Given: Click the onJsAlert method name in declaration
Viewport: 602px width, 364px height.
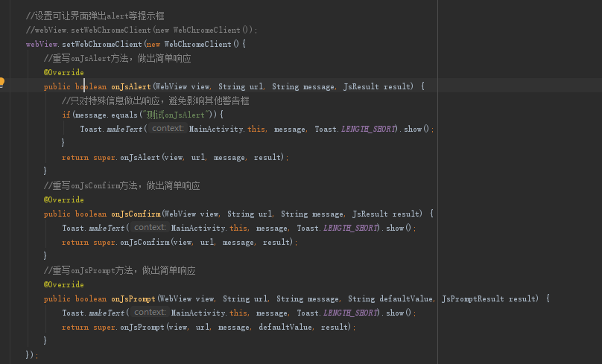Looking at the screenshot, I should point(131,86).
